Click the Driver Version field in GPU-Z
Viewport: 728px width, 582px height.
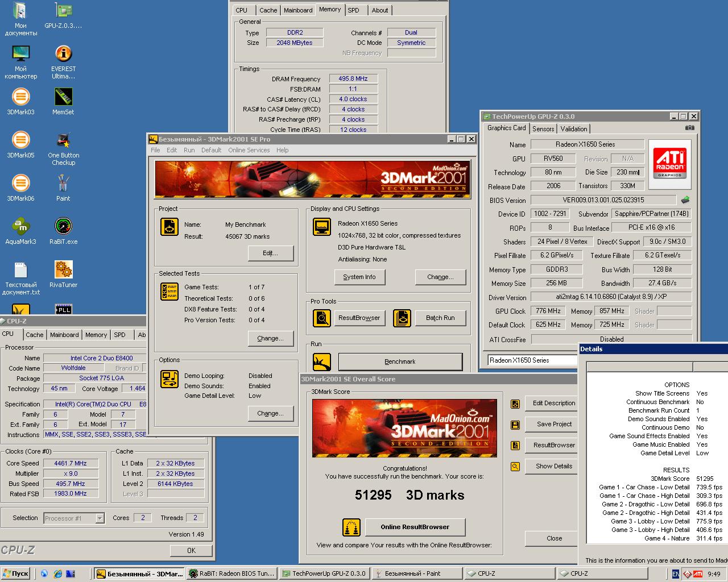pos(611,297)
